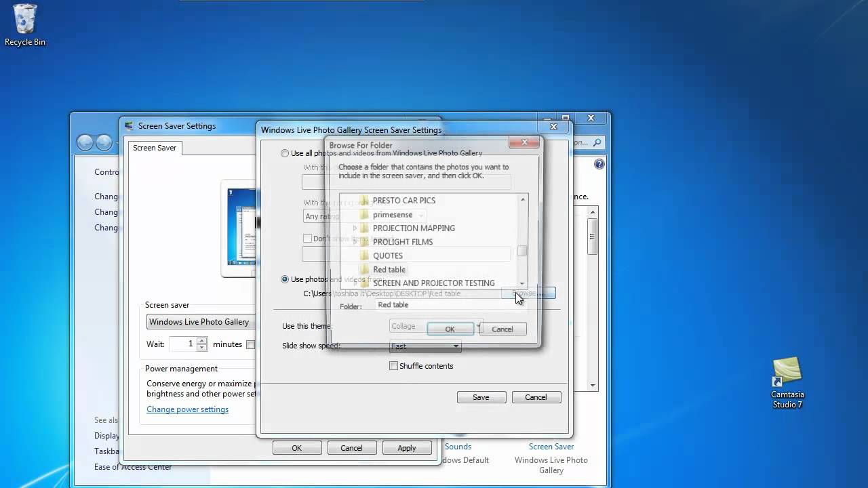Select the PROLIGHT FILMS folder row

[x=403, y=242]
